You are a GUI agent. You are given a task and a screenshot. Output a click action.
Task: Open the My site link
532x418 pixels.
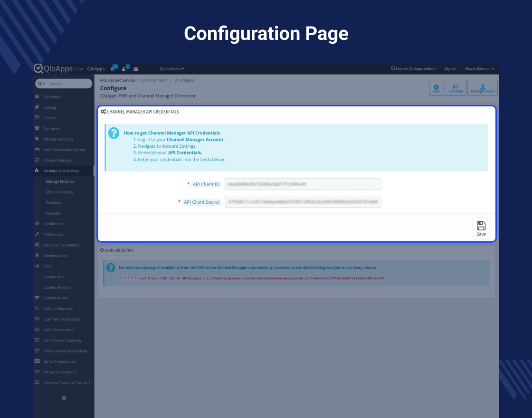click(450, 68)
